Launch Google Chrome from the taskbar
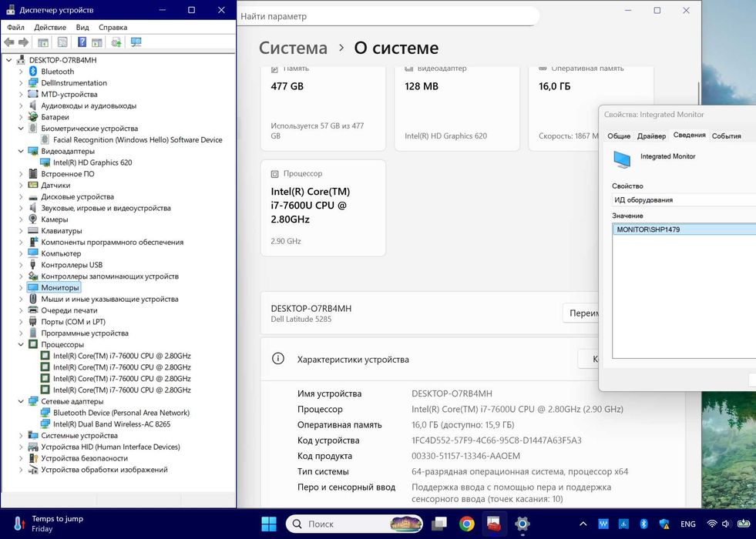Viewport: 756px width, 539px height. [x=466, y=524]
